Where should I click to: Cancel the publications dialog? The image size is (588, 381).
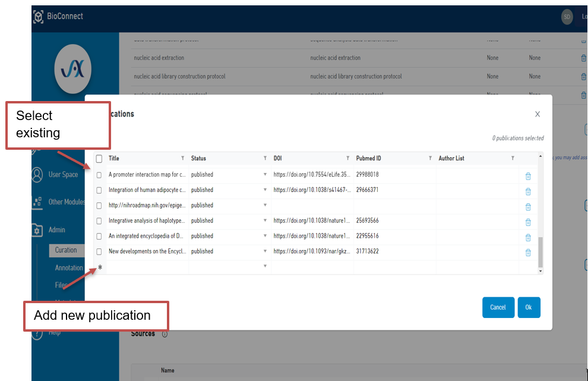pyautogui.click(x=498, y=307)
